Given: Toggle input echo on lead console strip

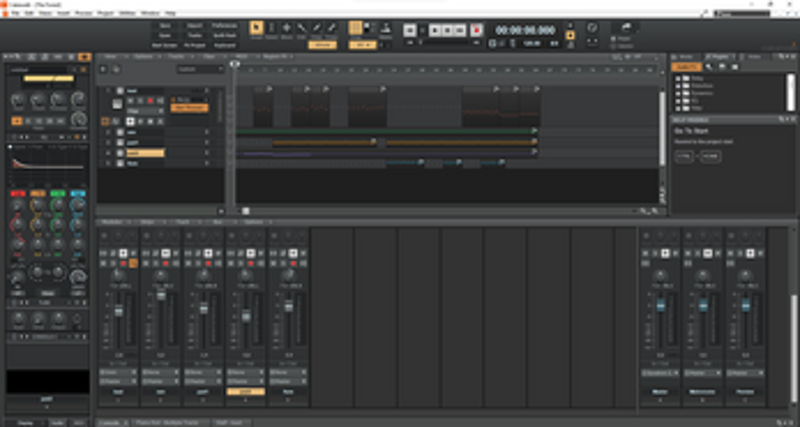Looking at the screenshot, I should pos(133,263).
